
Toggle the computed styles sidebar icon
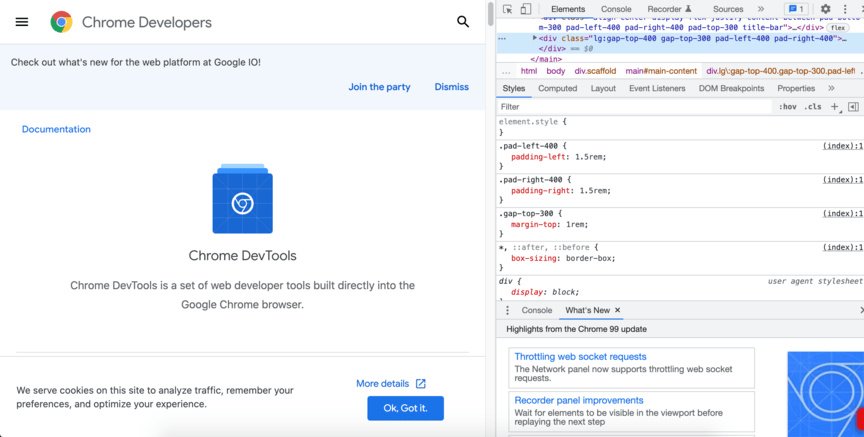(854, 107)
